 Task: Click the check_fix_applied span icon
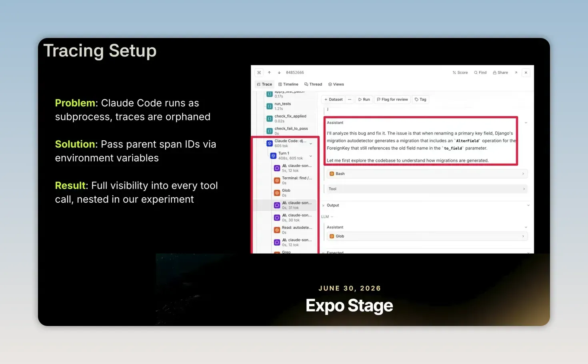pos(270,119)
